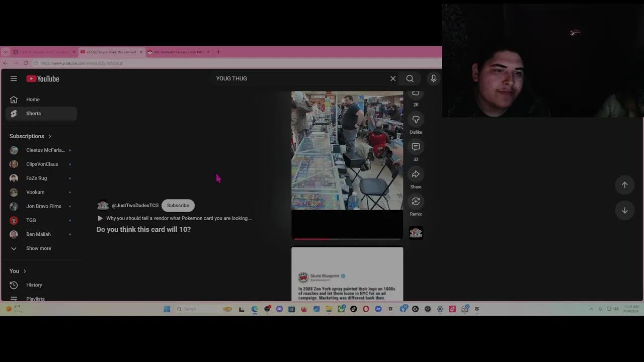Open ClipsVonClaus subscription channel
644x362 pixels.
[41, 164]
